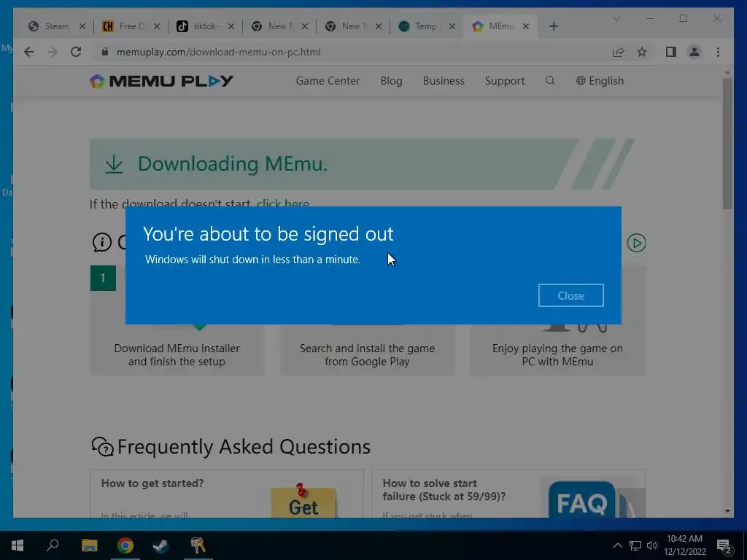Click Chrome icon in taskbar
Viewport: 747px width, 560px height.
(x=125, y=545)
